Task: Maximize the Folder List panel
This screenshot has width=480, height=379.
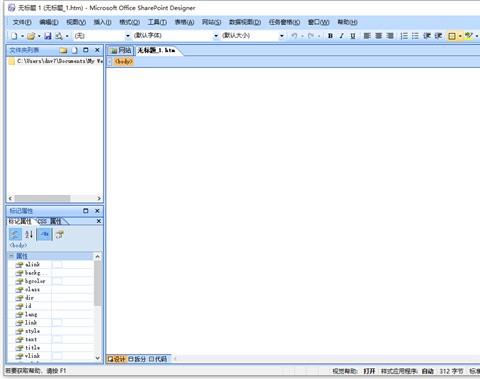Action: pos(86,50)
